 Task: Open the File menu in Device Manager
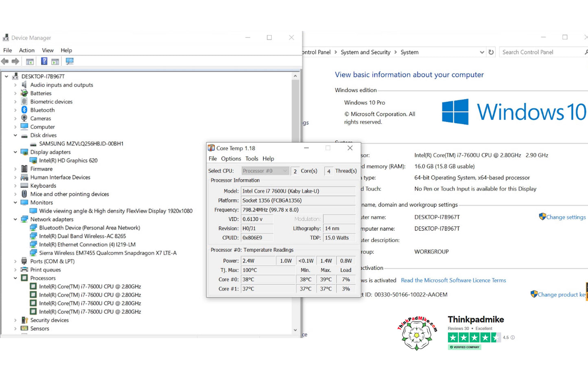point(8,50)
